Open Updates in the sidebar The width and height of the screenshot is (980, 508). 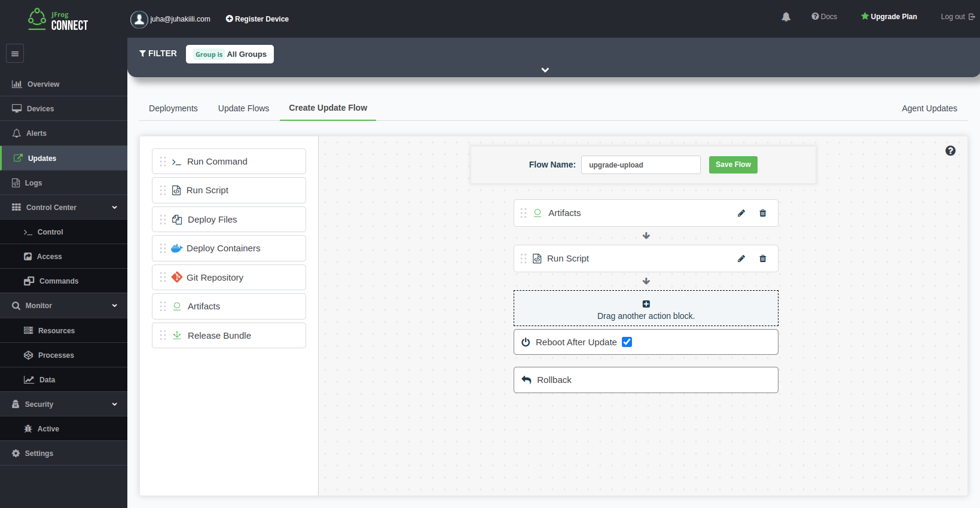pos(63,159)
